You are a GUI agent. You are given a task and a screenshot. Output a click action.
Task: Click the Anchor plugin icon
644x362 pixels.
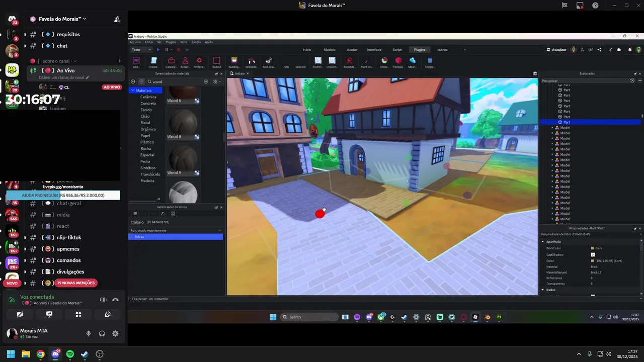tap(318, 62)
